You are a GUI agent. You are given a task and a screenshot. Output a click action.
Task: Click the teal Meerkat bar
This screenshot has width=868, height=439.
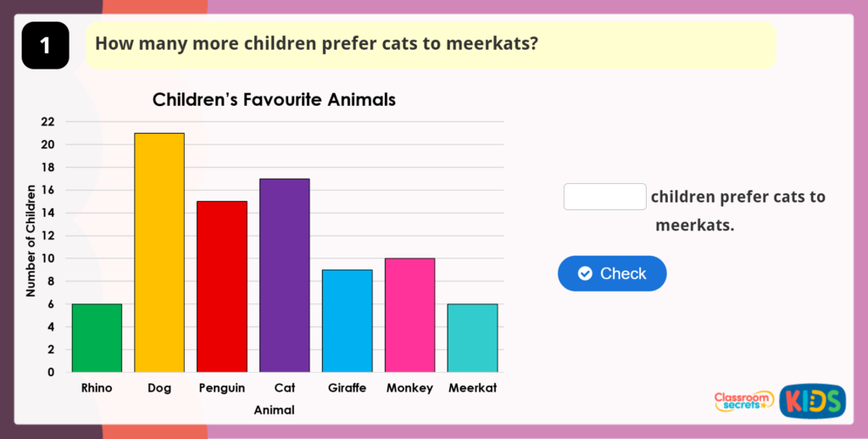pyautogui.click(x=472, y=337)
